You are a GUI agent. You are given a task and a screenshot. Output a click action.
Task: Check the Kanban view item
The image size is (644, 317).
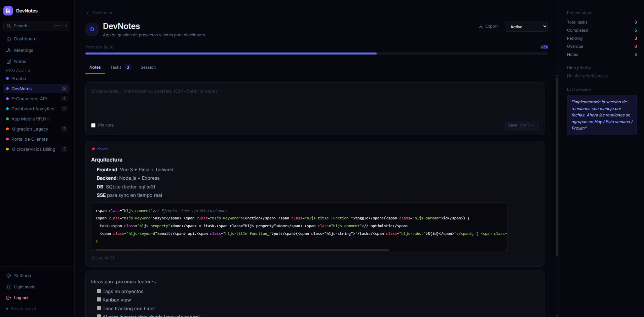pyautogui.click(x=99, y=300)
